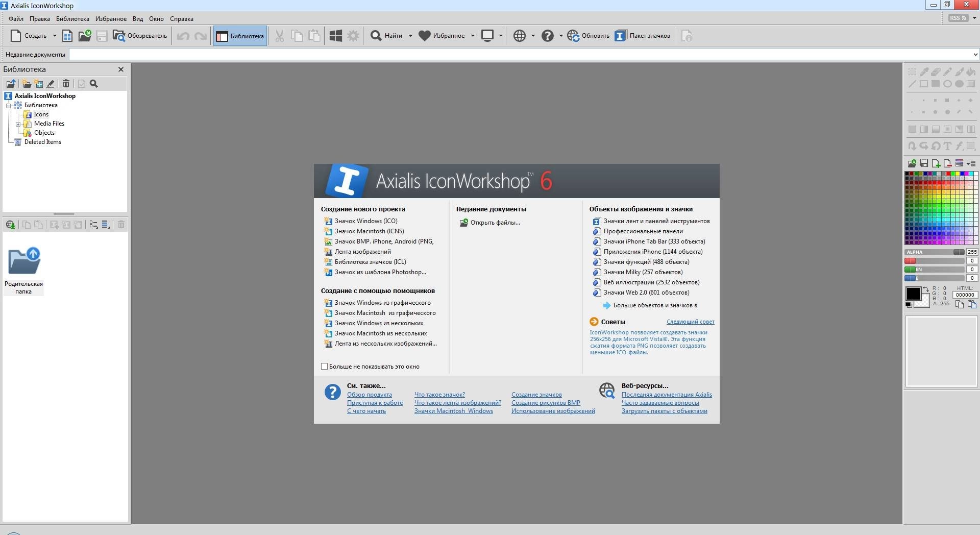
Task: Check 'Больше не показывать это окно' checkbox
Action: point(324,367)
